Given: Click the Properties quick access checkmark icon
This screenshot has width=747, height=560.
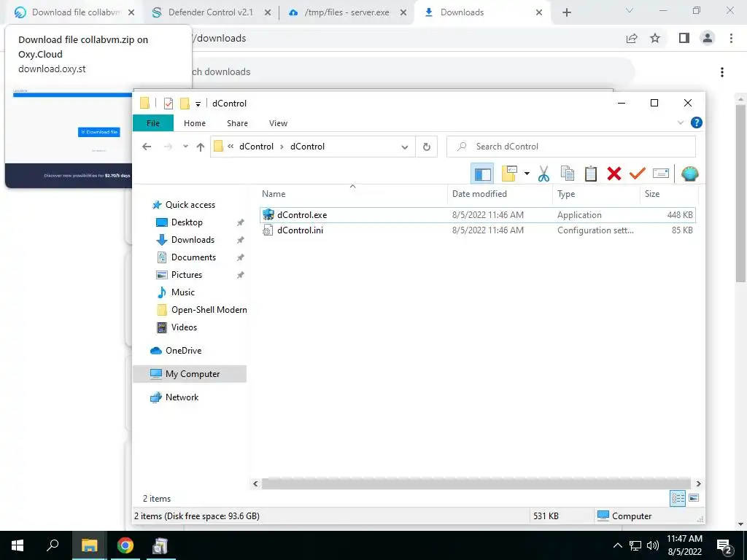Looking at the screenshot, I should (169, 104).
